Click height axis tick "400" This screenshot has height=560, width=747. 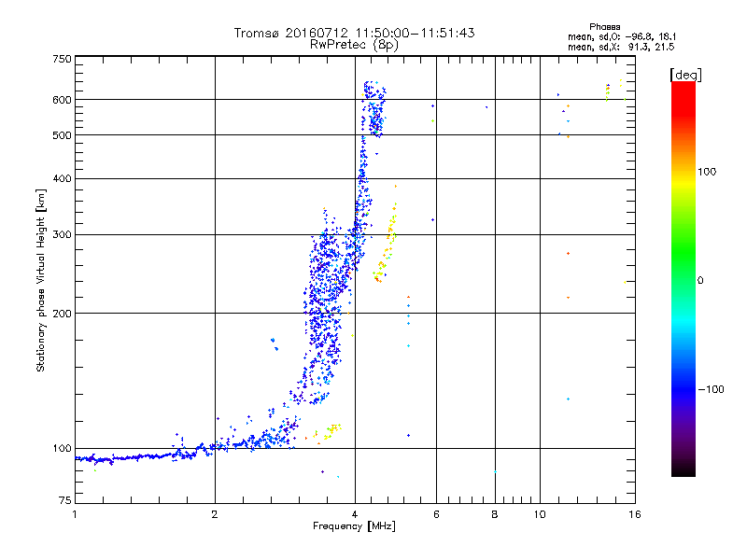tap(63, 179)
